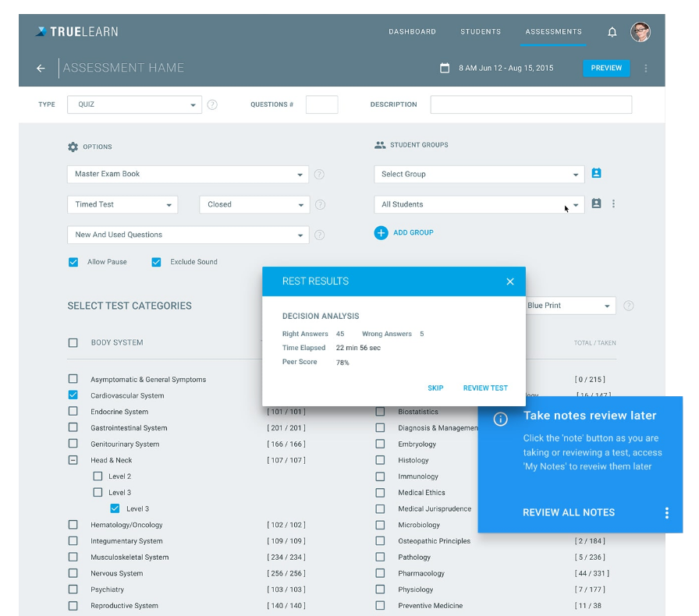Viewport: 699px width, 616px height.
Task: Open the Students tab
Action: 481,32
